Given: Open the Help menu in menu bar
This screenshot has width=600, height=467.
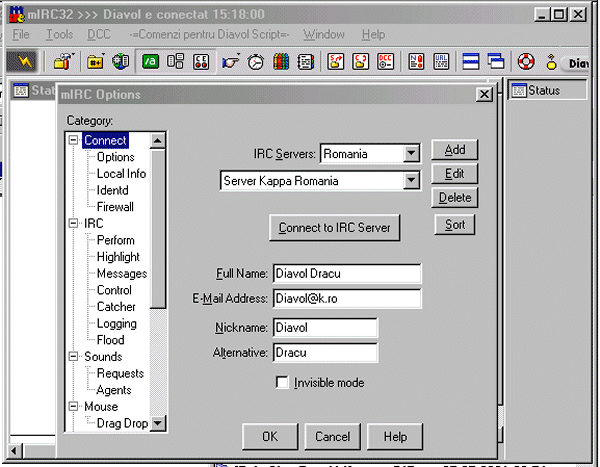Looking at the screenshot, I should (x=373, y=34).
